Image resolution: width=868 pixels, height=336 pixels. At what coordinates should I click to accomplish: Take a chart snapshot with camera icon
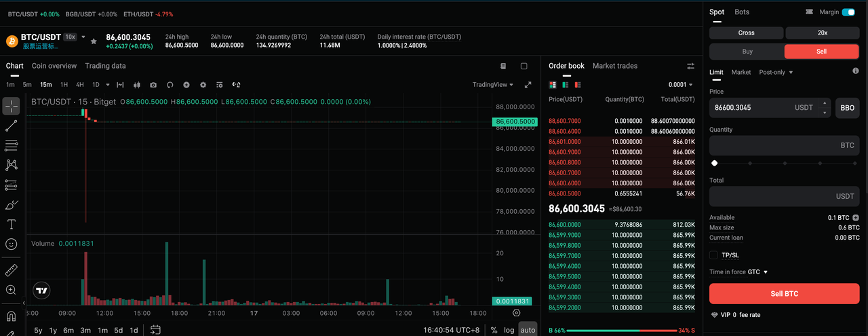coord(153,85)
